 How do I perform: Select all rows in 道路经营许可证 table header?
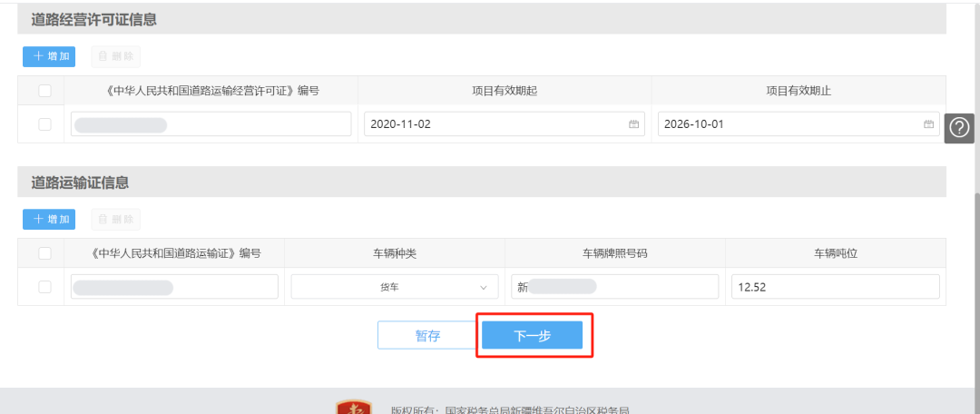(44, 90)
